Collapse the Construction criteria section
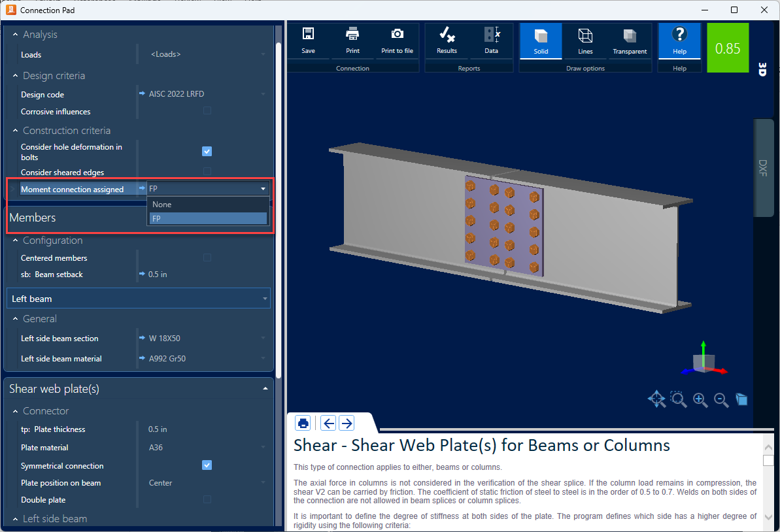 tap(16, 130)
